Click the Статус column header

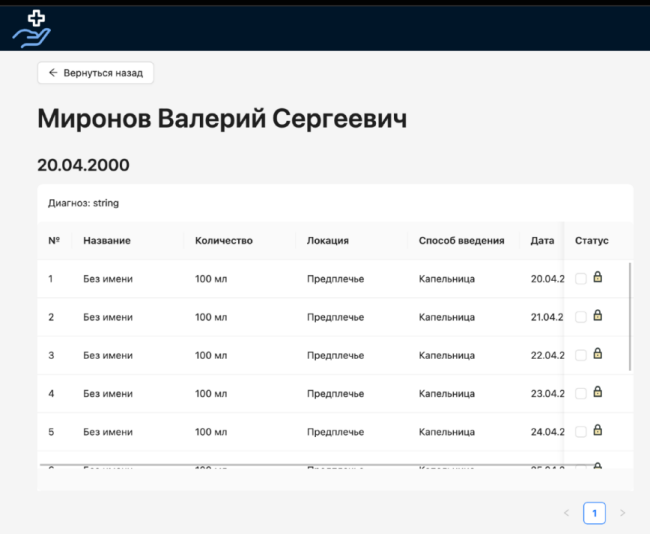point(592,240)
